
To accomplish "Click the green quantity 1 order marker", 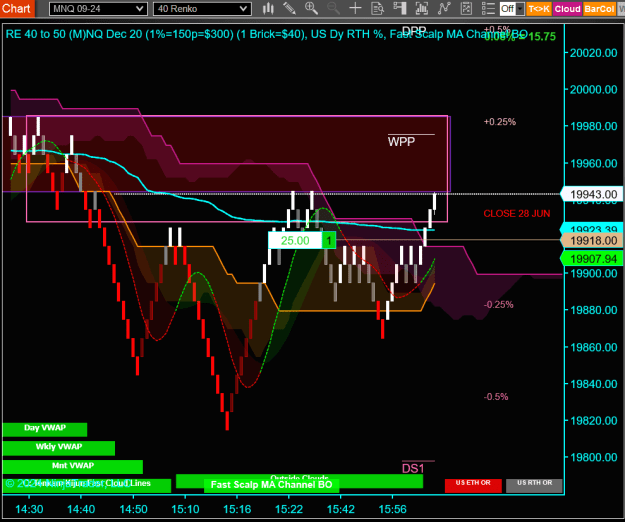I will point(329,241).
